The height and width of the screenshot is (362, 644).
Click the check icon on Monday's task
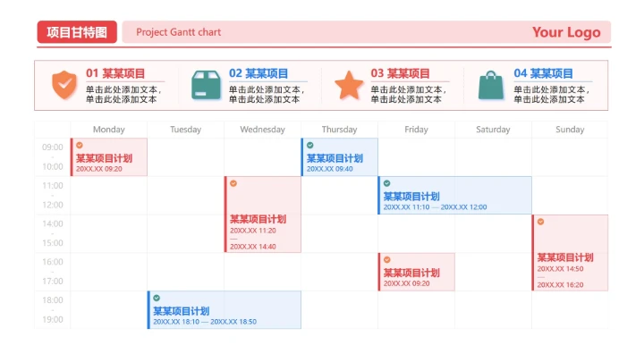[79, 145]
